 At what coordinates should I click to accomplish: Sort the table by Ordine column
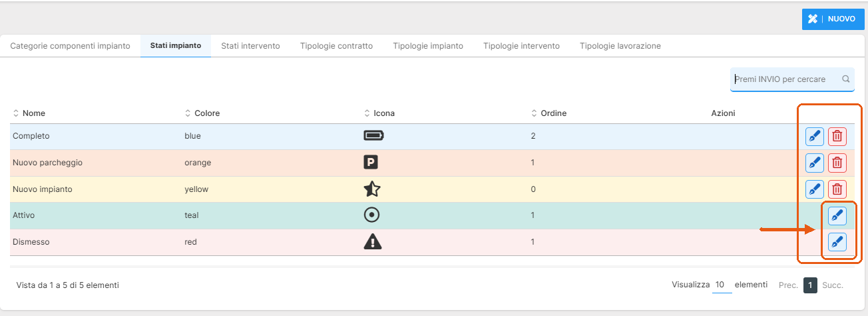pyautogui.click(x=548, y=113)
